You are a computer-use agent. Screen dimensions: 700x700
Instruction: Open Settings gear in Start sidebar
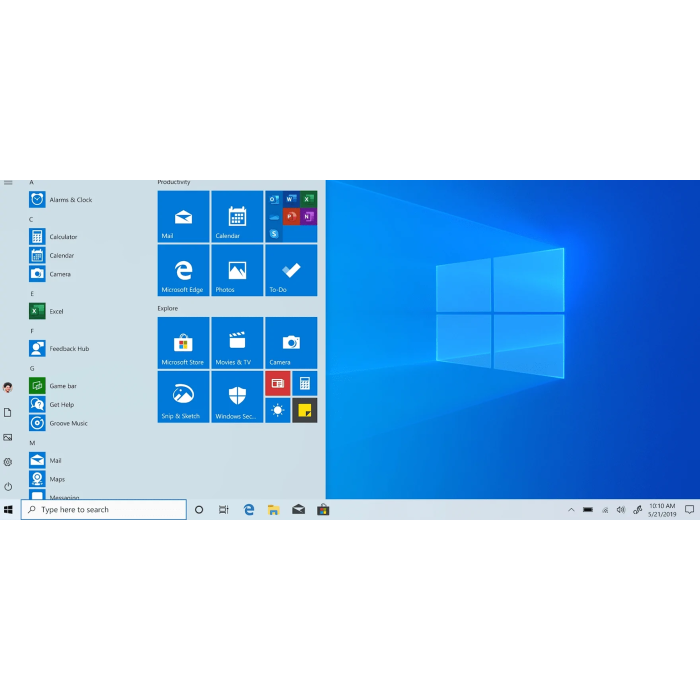point(8,462)
